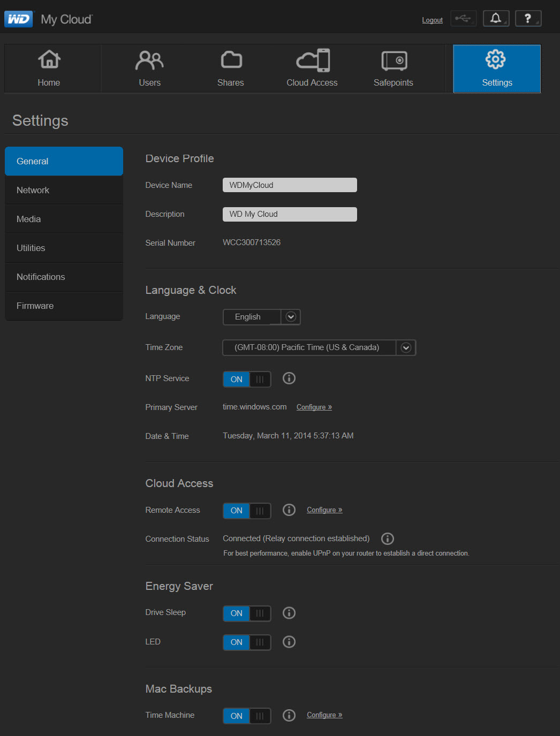Click the serial number WCC300713526
This screenshot has width=560, height=736.
coord(252,242)
